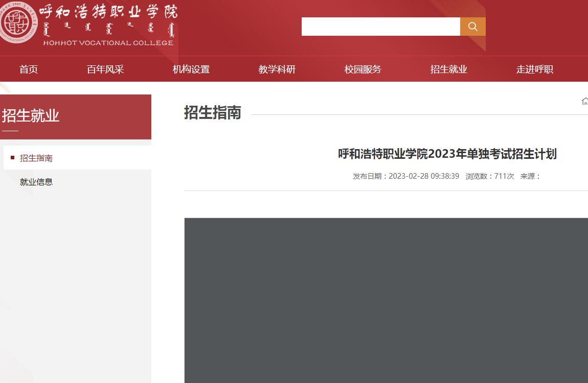Screen dimensions: 588x383
Task: Open the 百年风采 nav item
Action: [105, 69]
